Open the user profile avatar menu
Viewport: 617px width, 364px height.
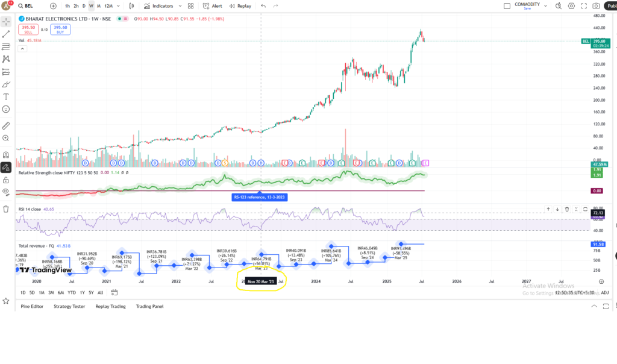tap(6, 6)
